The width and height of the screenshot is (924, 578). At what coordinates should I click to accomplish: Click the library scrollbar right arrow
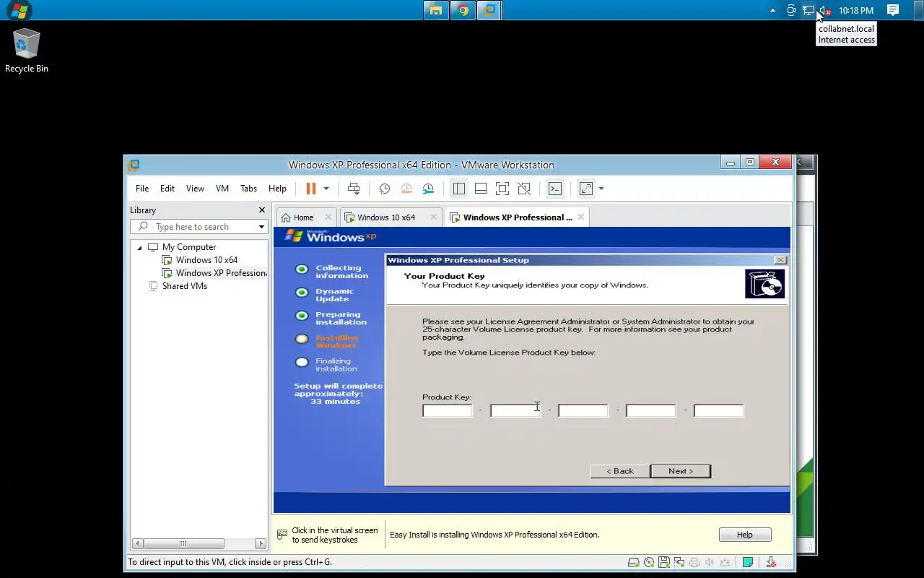[261, 543]
